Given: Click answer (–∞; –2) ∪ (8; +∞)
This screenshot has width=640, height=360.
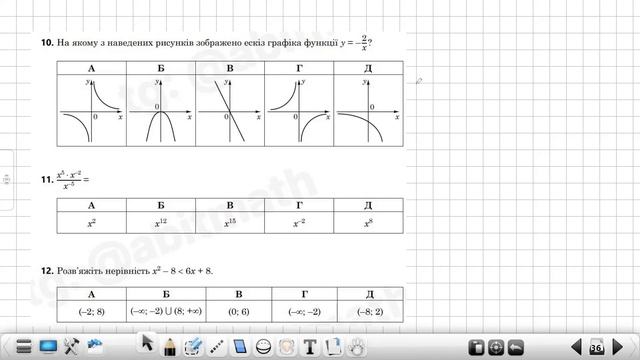Looking at the screenshot, I should [166, 311].
